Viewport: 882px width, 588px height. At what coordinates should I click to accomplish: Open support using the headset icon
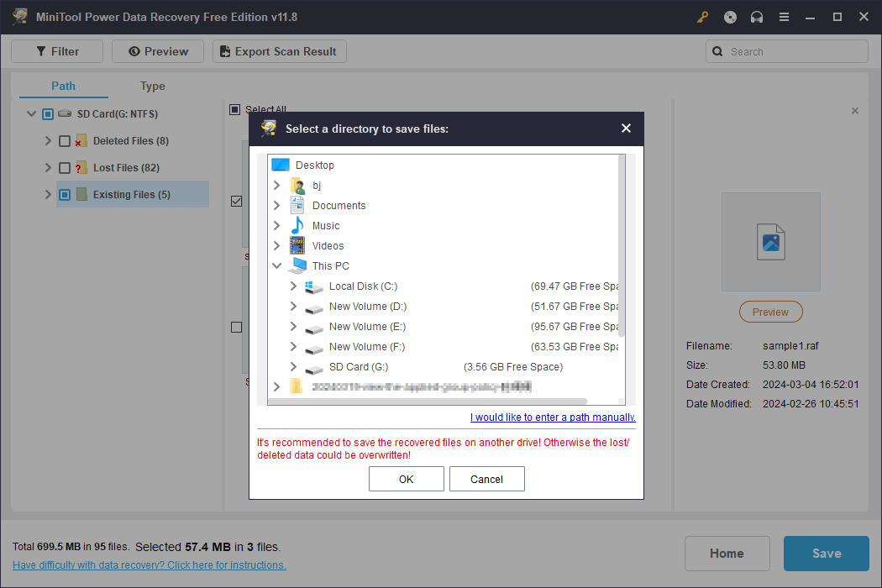pyautogui.click(x=756, y=16)
